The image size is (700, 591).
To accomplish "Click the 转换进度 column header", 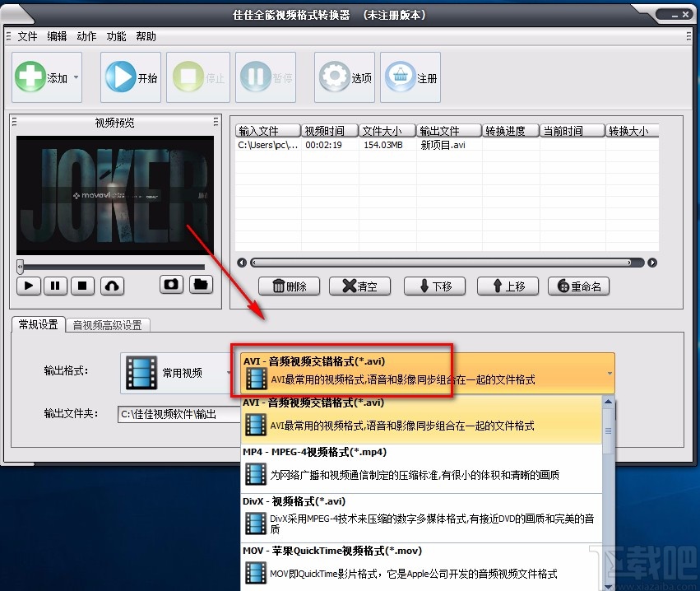I will coord(511,130).
